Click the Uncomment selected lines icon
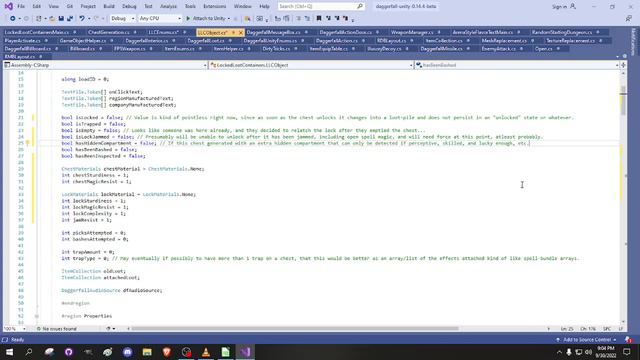The height and width of the screenshot is (360, 640). click(307, 18)
